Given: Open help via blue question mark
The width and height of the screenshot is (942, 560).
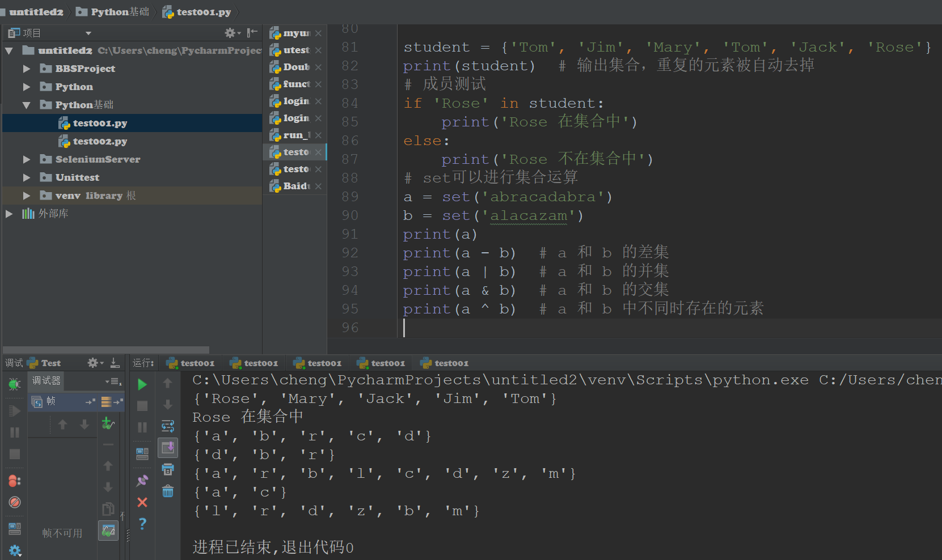Looking at the screenshot, I should [x=142, y=524].
